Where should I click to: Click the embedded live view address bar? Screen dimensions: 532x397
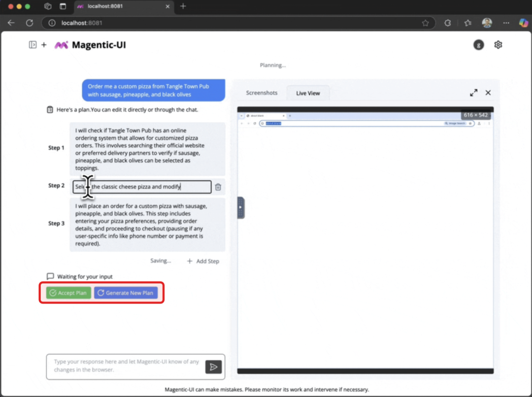pos(366,124)
